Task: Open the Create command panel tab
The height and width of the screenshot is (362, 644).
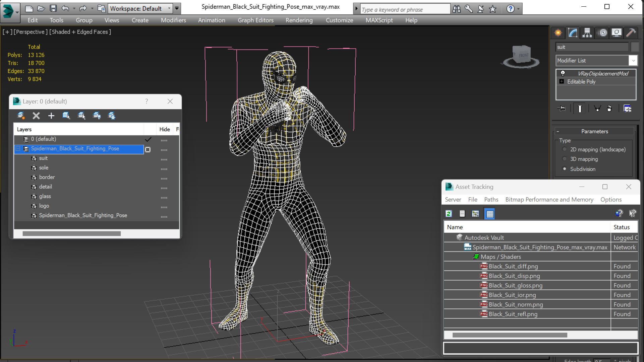Action: (558, 33)
